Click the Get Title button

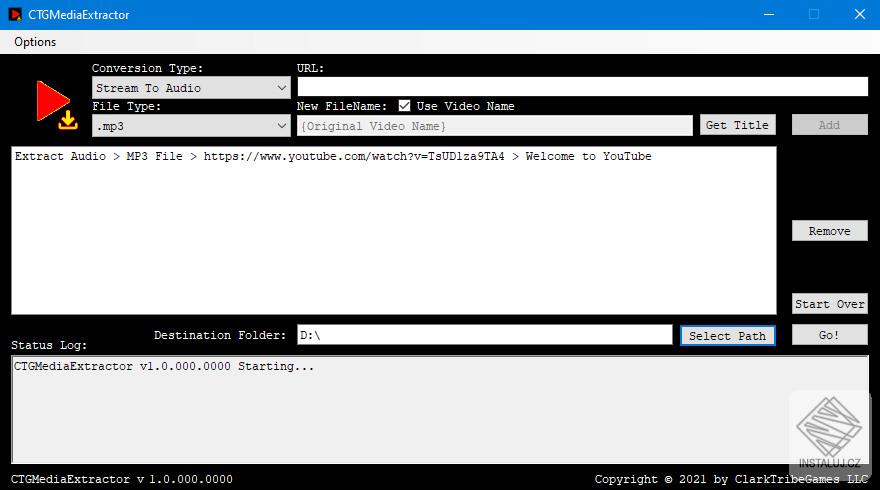click(x=737, y=125)
